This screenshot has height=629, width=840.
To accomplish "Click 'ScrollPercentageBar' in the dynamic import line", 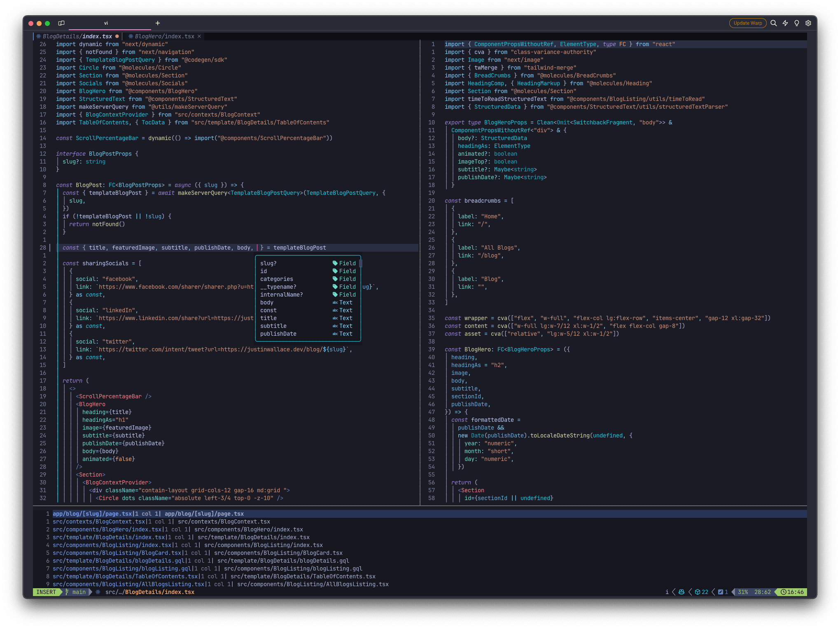I will point(107,138).
